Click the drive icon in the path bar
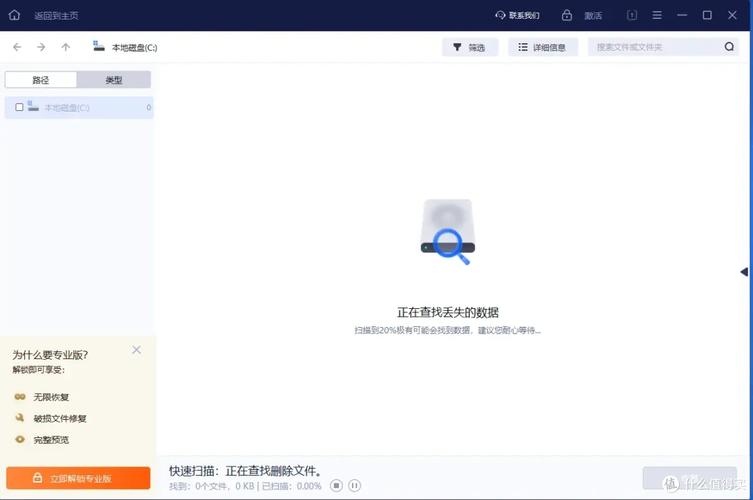Viewport: 753px width, 500px height. click(98, 46)
